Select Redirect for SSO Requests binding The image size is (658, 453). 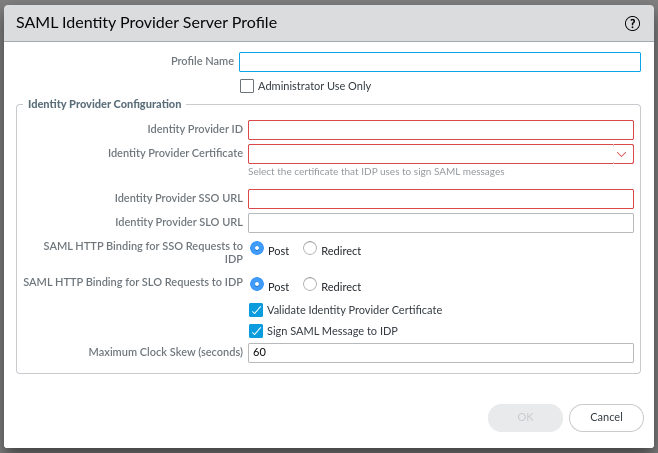pyautogui.click(x=310, y=248)
